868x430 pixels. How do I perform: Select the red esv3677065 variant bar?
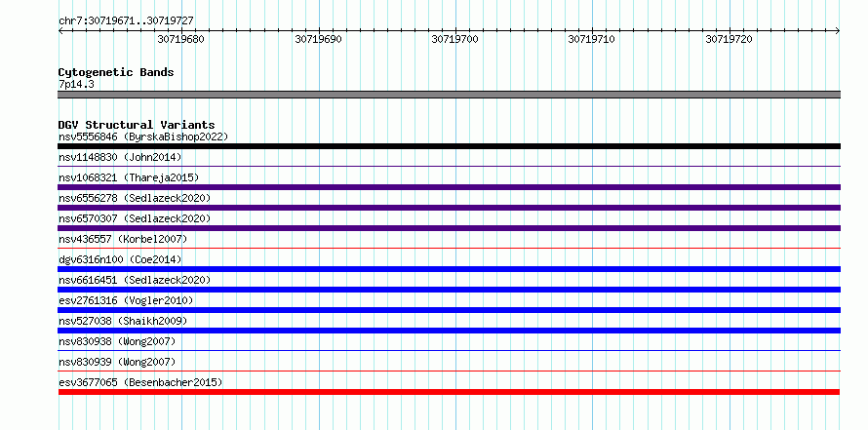click(x=449, y=392)
